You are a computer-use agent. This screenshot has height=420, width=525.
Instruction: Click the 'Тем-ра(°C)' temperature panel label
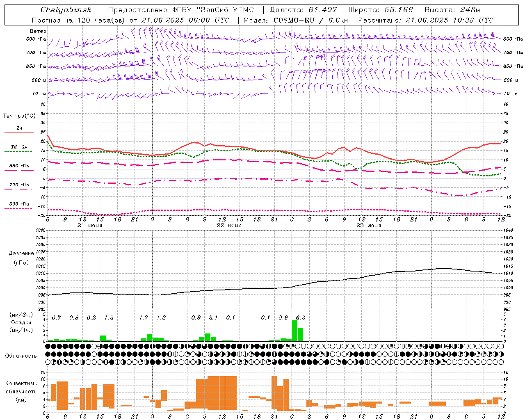point(19,116)
